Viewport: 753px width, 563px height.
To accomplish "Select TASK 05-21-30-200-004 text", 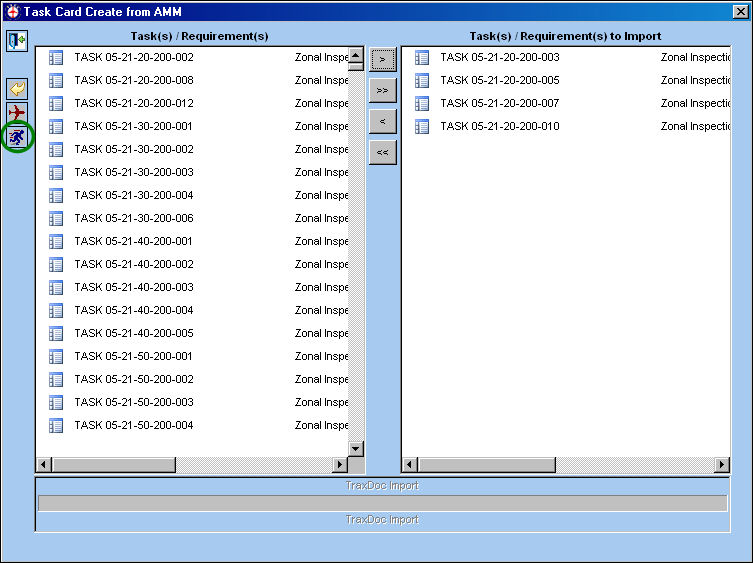I will (134, 196).
